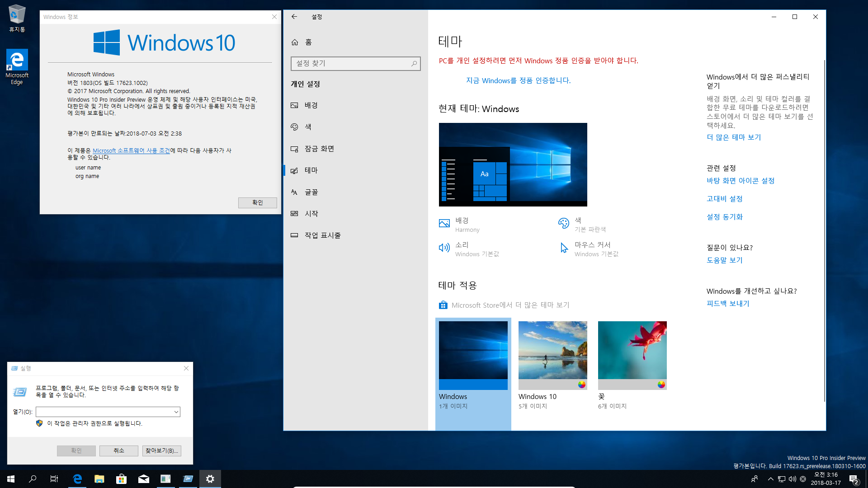Open People icon in system tray
The width and height of the screenshot is (868, 488).
coord(755,479)
